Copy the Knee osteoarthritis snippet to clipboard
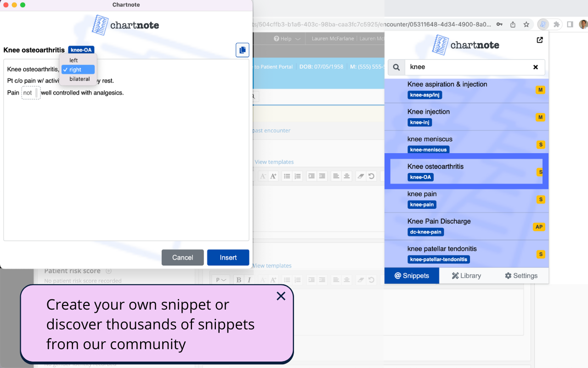This screenshot has width=588, height=368. click(242, 50)
